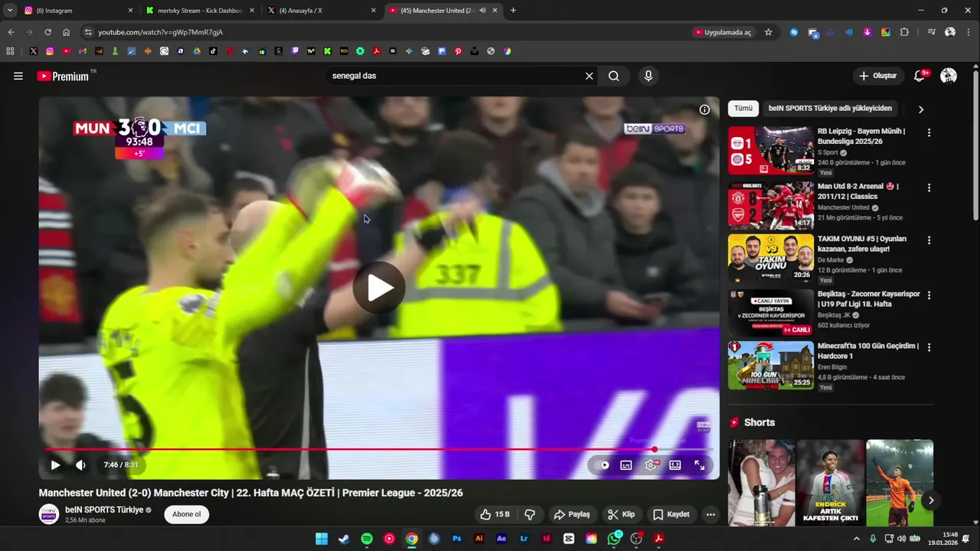The height and width of the screenshot is (551, 980).
Task: Open YouTube notifications bell
Action: pos(920,76)
